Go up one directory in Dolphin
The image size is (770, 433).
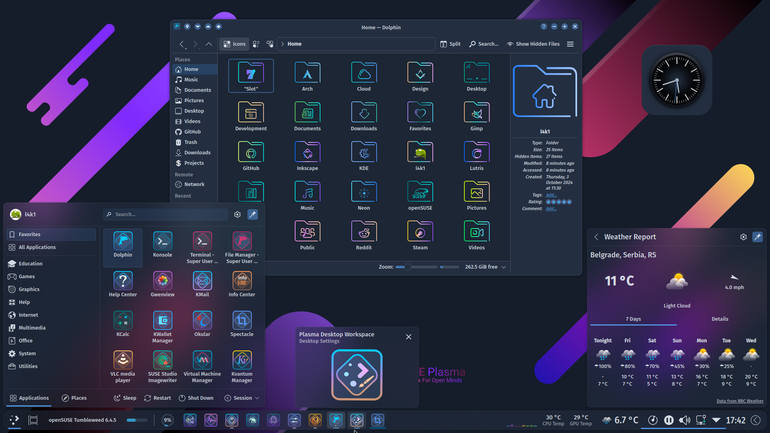coord(209,44)
